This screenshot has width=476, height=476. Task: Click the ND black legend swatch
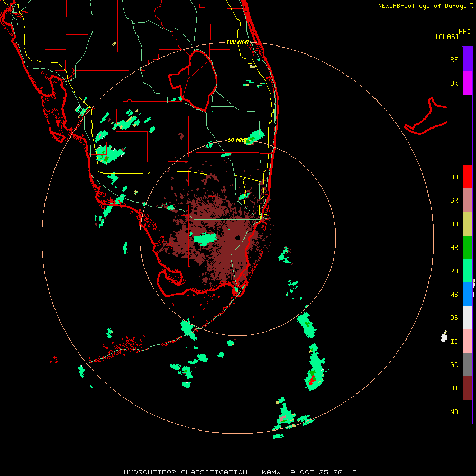(x=467, y=411)
